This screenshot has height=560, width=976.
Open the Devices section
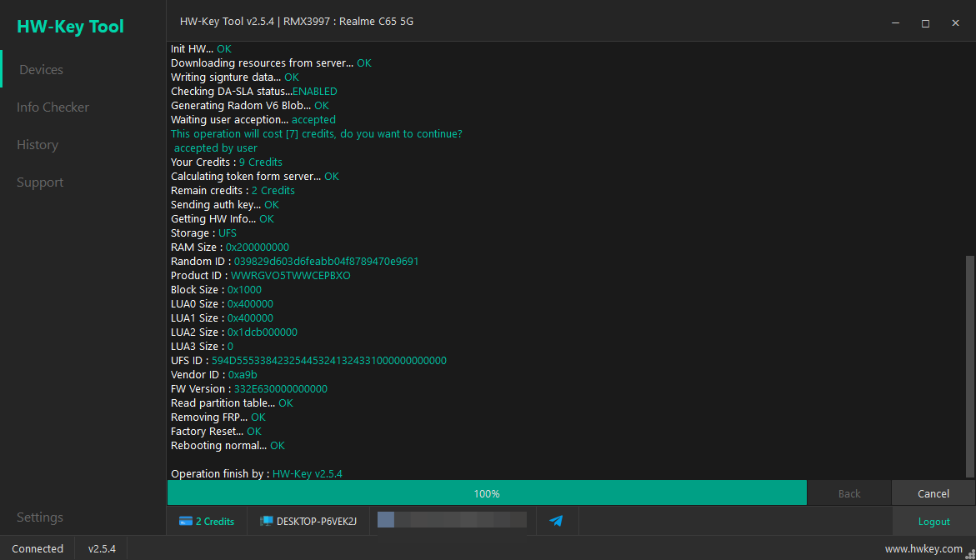click(x=41, y=70)
